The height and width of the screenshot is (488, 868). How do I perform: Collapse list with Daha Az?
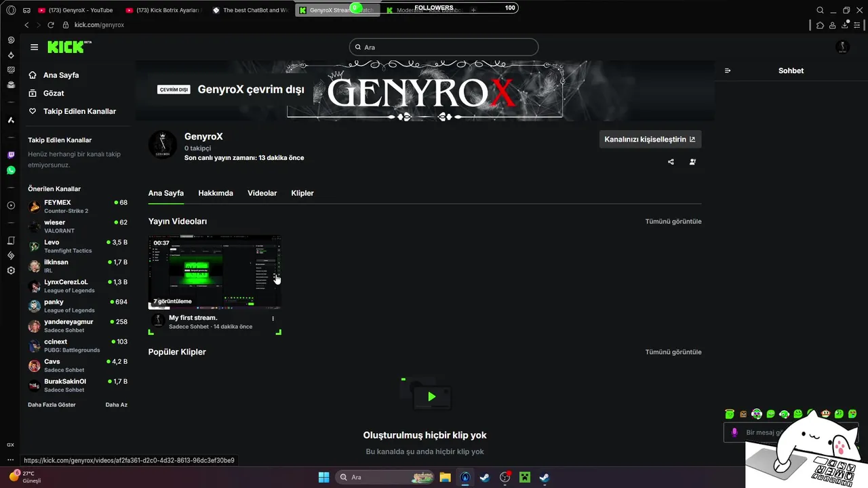click(x=117, y=405)
